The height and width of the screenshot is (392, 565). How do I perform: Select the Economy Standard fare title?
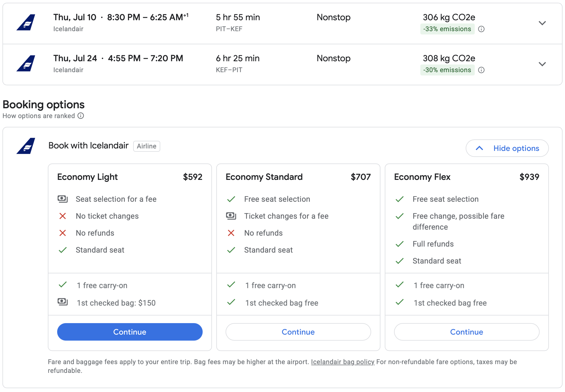[x=264, y=177]
